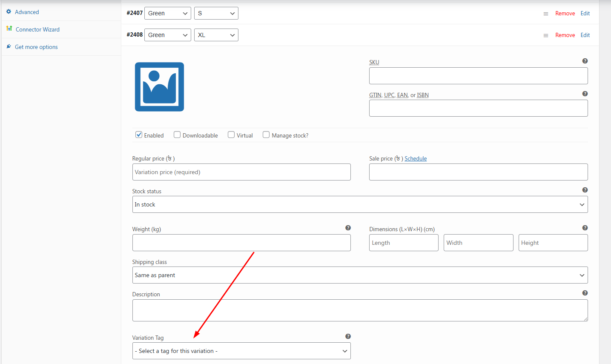Click the Weight help icon
Image resolution: width=611 pixels, height=364 pixels.
pos(348,228)
